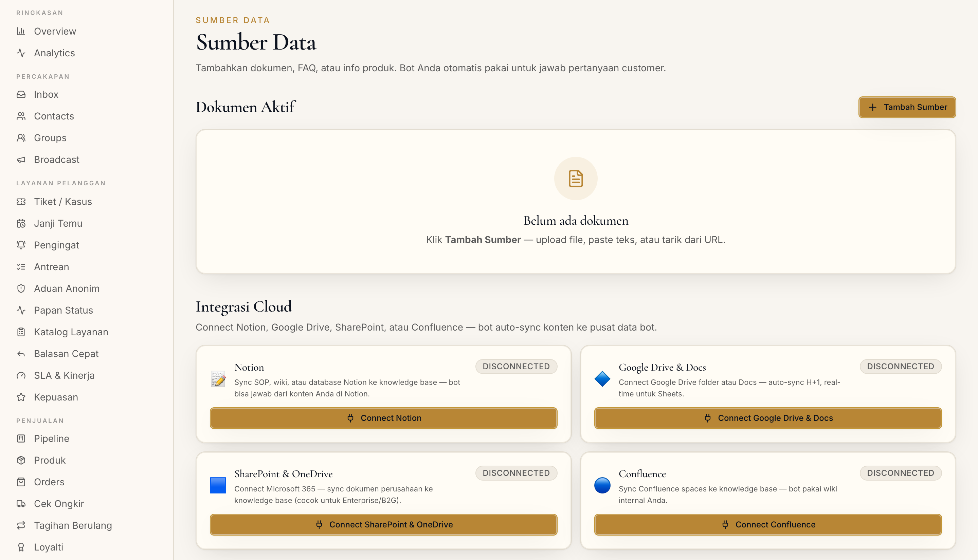Click the Katalog Layanan clipboard icon

pyautogui.click(x=21, y=332)
